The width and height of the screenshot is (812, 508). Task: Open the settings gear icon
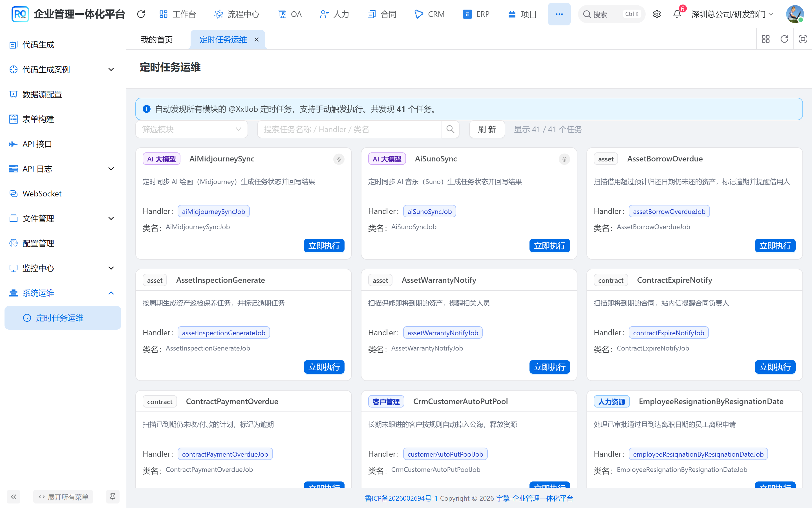(657, 14)
